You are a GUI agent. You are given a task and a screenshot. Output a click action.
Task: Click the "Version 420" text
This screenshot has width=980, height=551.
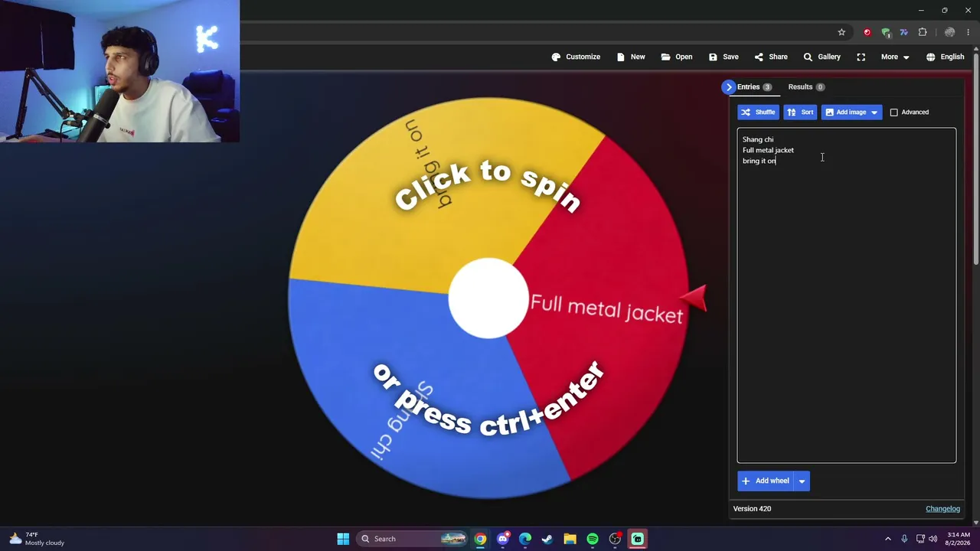tap(752, 509)
